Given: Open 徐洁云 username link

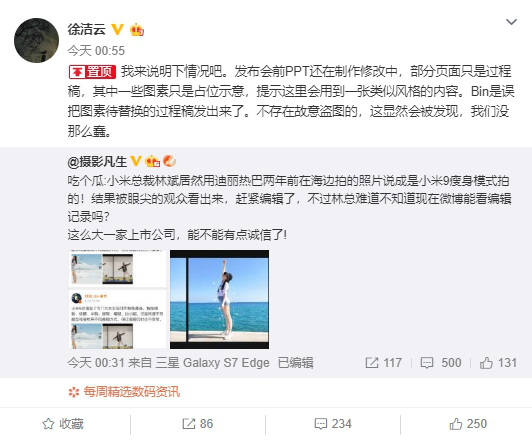Looking at the screenshot, I should pyautogui.click(x=87, y=30).
